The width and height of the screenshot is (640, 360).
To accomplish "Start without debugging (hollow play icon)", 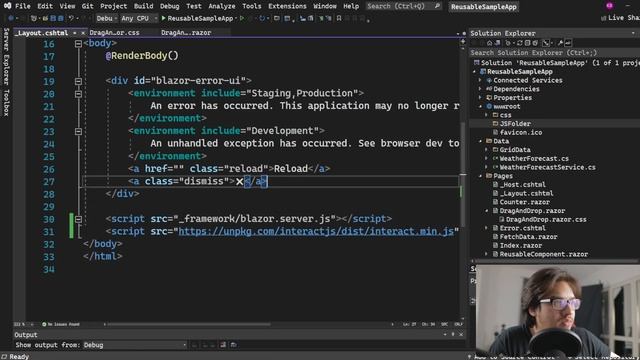I will (242, 18).
